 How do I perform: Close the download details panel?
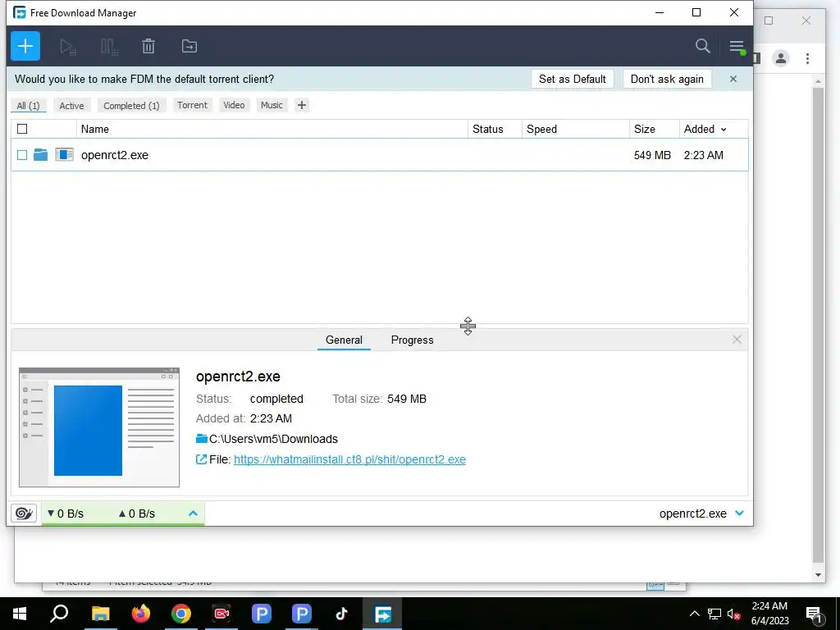[737, 340]
